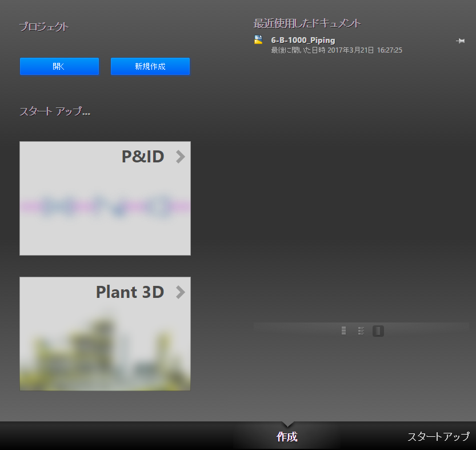Switch recent documents to large icon view
This screenshot has height=450, width=476.
343,330
